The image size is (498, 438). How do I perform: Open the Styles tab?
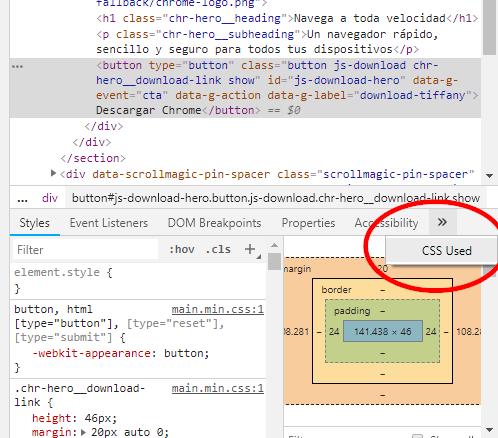34,223
